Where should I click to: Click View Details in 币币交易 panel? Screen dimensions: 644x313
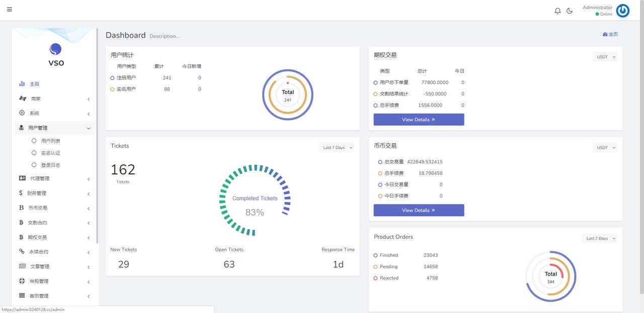[419, 210]
